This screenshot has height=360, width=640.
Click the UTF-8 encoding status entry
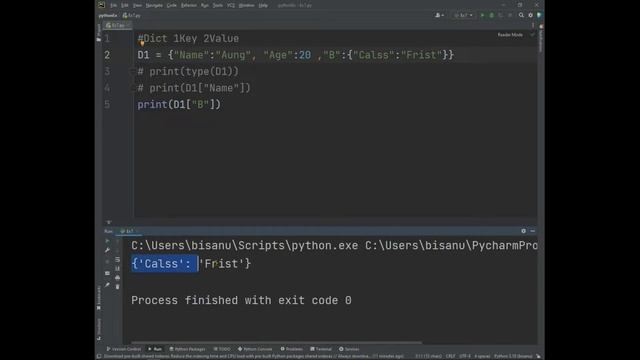click(465, 356)
